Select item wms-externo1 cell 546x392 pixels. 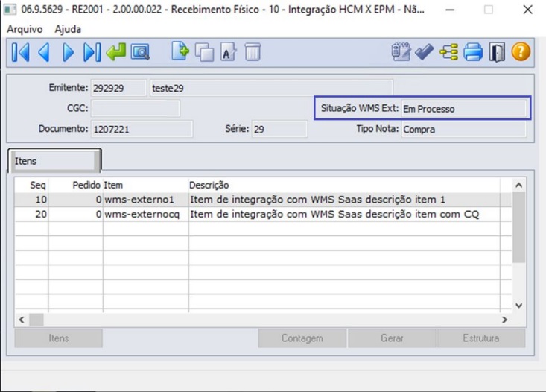145,200
